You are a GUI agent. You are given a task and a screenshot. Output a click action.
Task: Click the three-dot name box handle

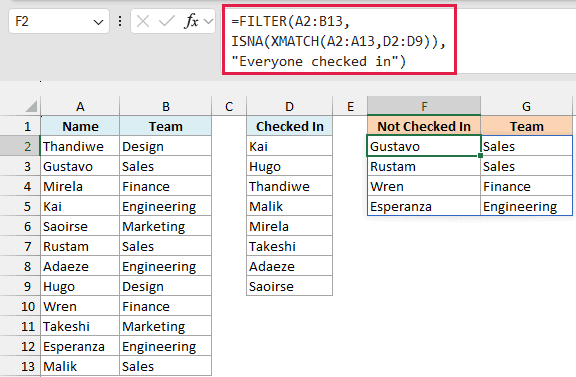[120, 21]
